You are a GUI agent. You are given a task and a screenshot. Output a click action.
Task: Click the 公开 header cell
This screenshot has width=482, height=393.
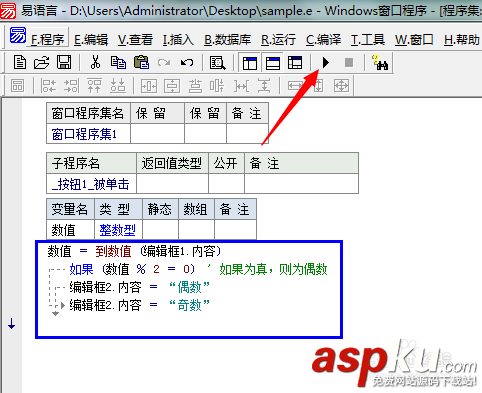pyautogui.click(x=226, y=163)
